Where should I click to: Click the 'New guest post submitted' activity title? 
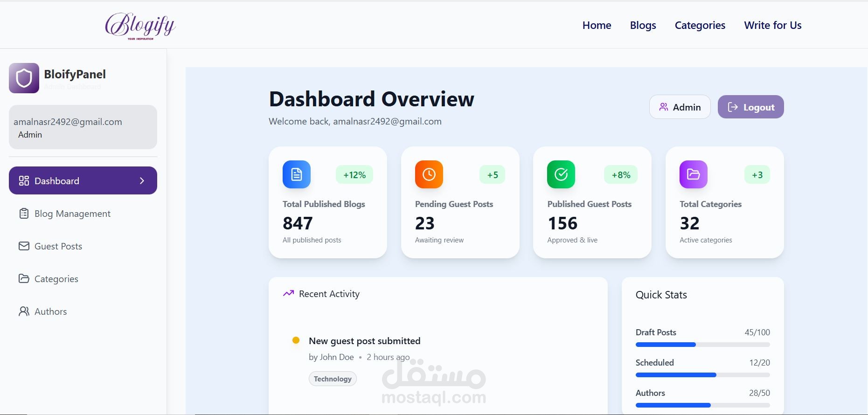(365, 341)
